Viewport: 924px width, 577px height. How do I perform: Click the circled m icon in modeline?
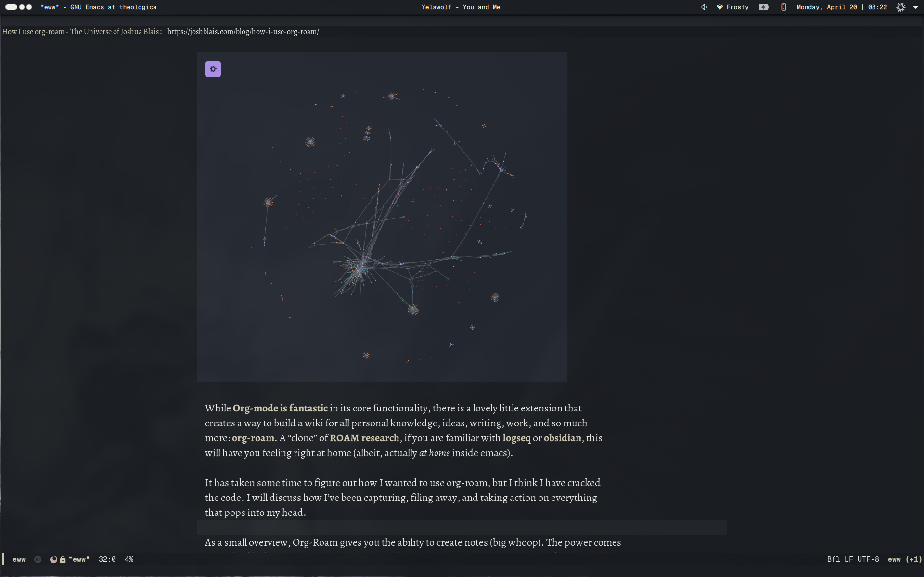click(38, 560)
